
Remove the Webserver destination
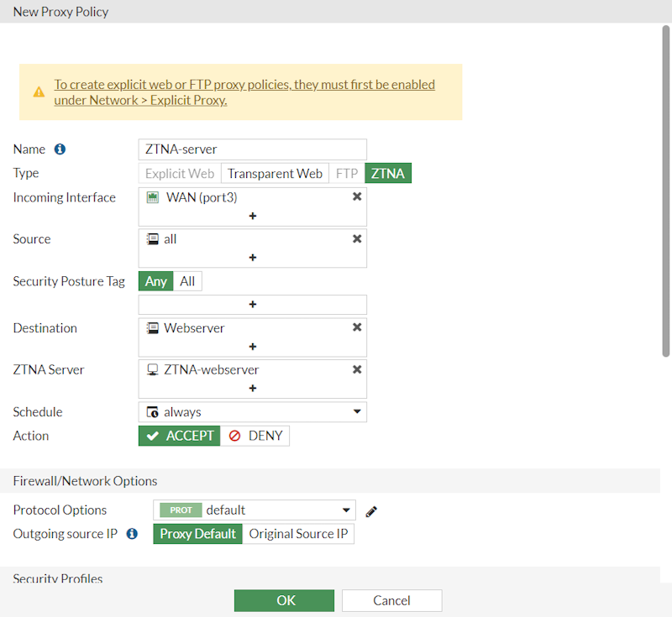pyautogui.click(x=357, y=327)
